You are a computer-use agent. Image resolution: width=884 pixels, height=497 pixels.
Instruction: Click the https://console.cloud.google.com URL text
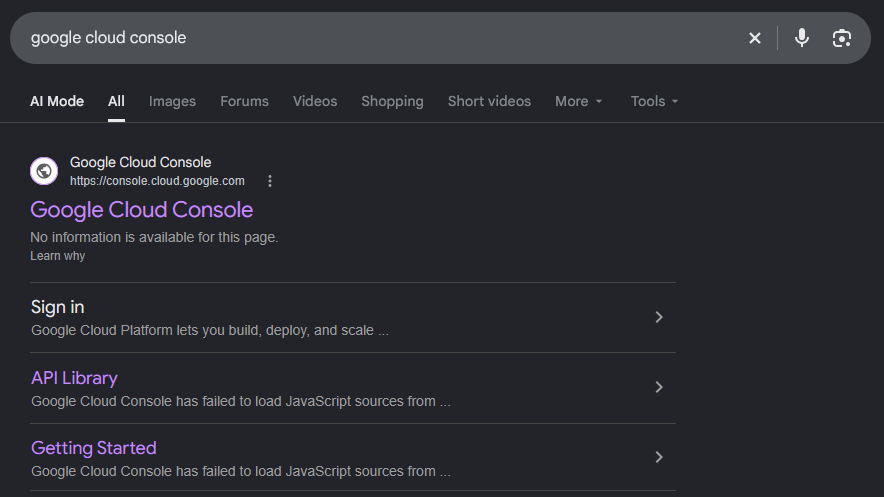pyautogui.click(x=157, y=181)
